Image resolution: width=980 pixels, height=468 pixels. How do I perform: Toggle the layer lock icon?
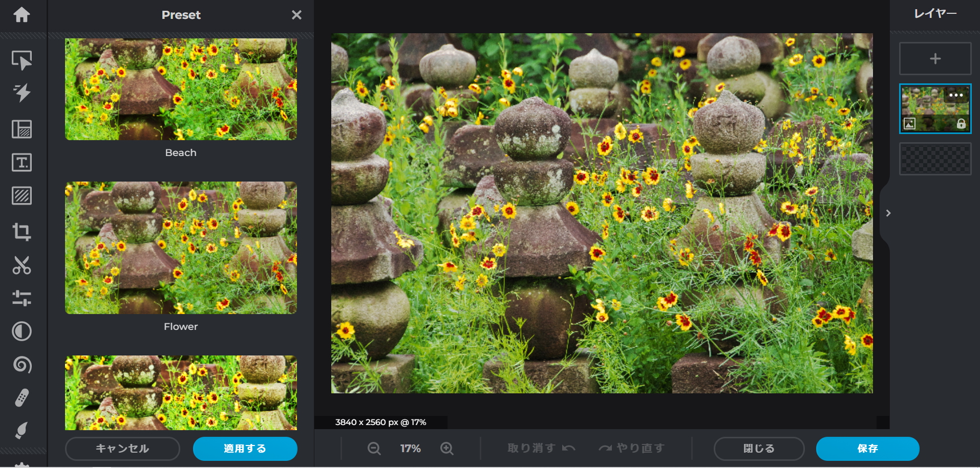click(x=961, y=123)
